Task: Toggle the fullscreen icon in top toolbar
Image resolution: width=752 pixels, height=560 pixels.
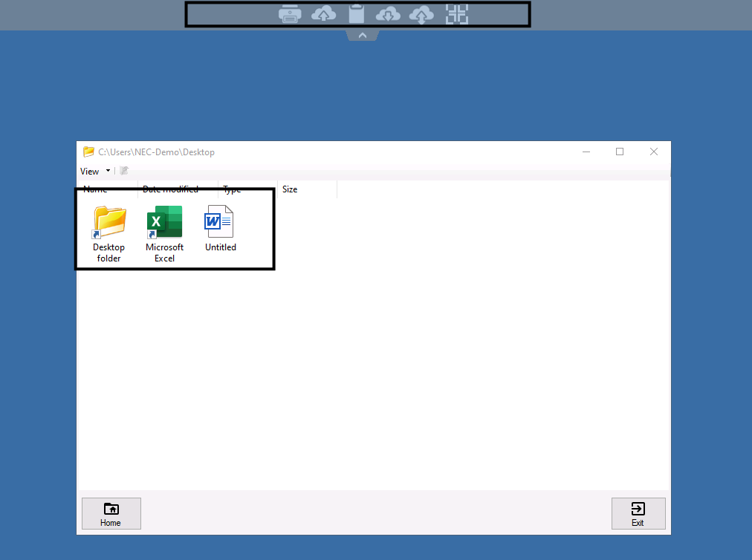Action: click(x=456, y=14)
